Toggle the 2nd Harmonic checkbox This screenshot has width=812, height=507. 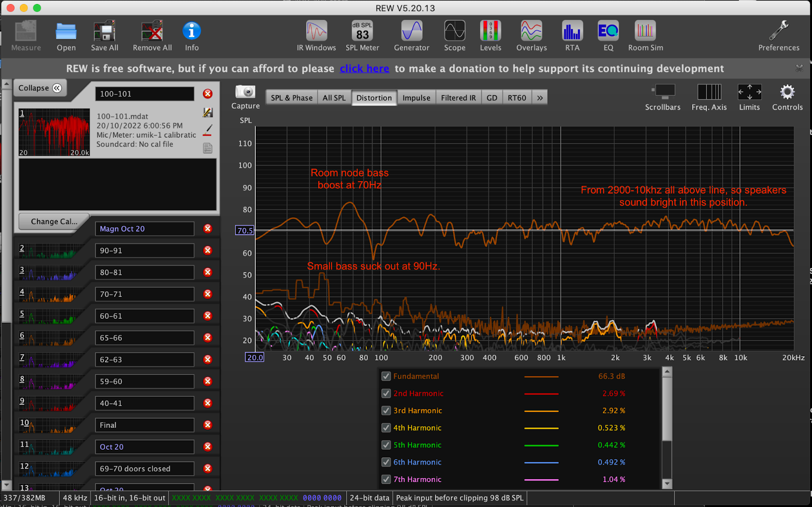pyautogui.click(x=386, y=393)
